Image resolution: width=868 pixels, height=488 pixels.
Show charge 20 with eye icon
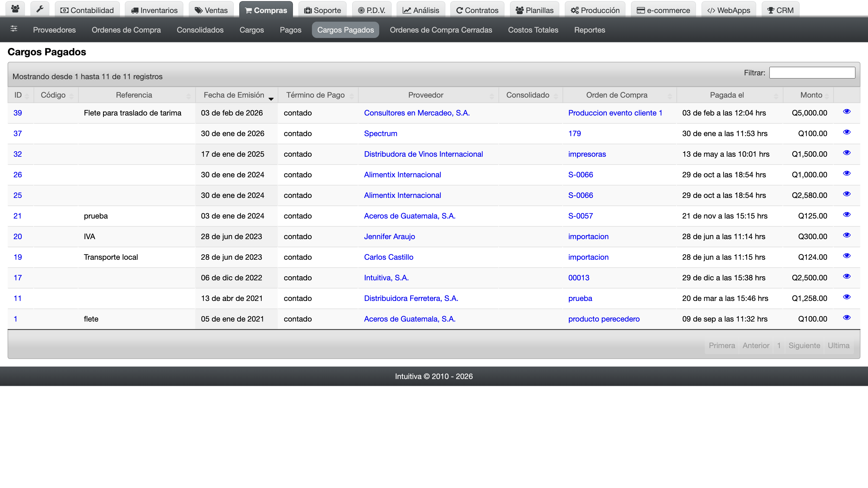click(847, 235)
